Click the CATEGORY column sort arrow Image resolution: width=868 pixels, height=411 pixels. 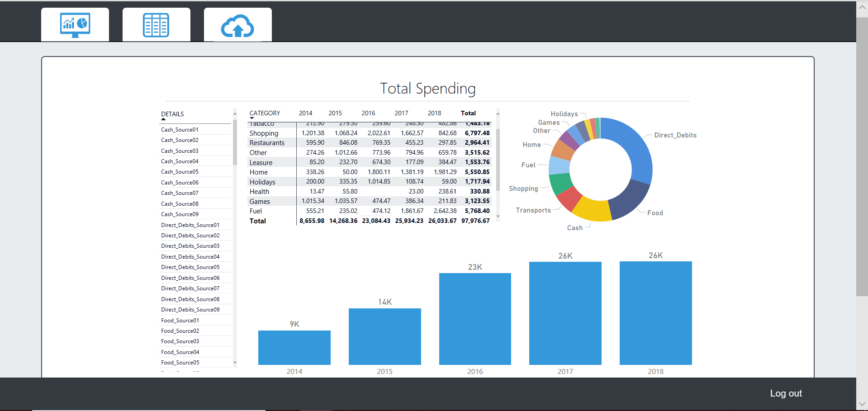point(252,118)
